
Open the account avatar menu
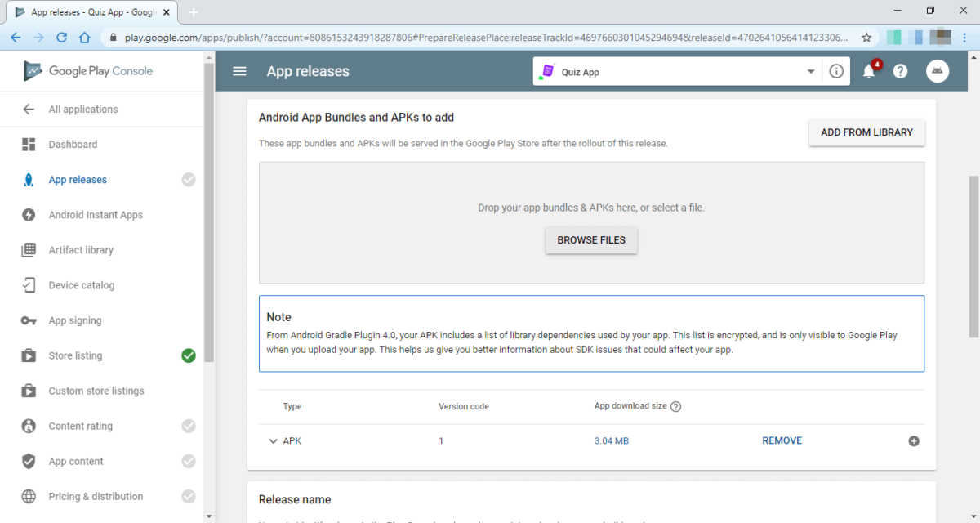pyautogui.click(x=937, y=72)
